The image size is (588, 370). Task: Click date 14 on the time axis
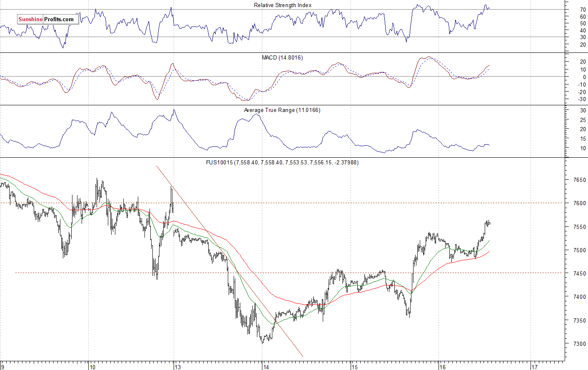[266, 367]
